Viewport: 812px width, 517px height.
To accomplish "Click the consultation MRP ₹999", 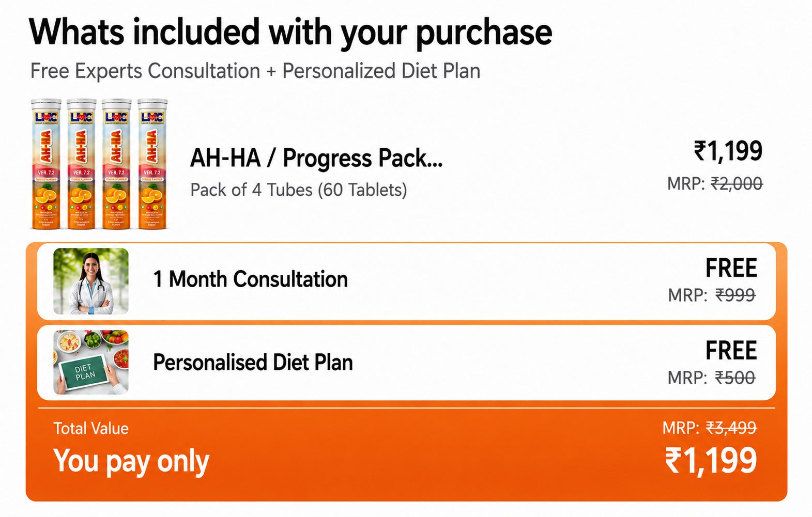I will (735, 295).
